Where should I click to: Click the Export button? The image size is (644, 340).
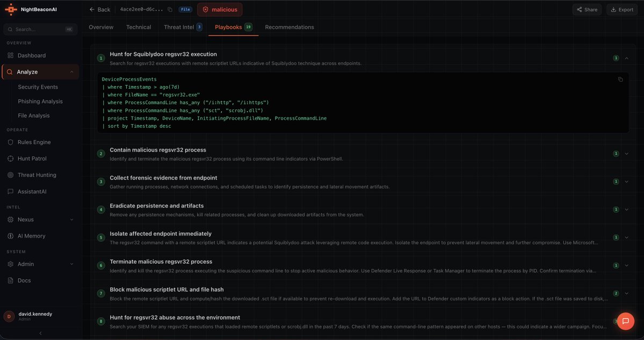tap(622, 10)
